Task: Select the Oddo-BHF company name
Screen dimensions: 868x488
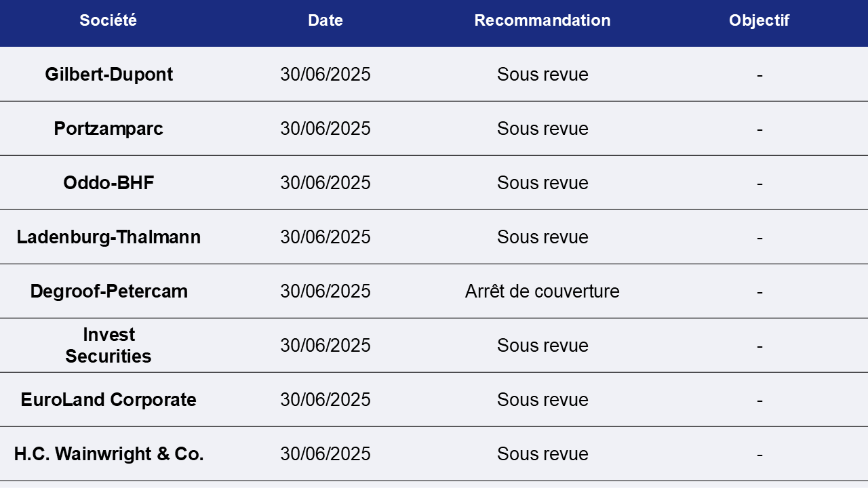Action: tap(108, 183)
